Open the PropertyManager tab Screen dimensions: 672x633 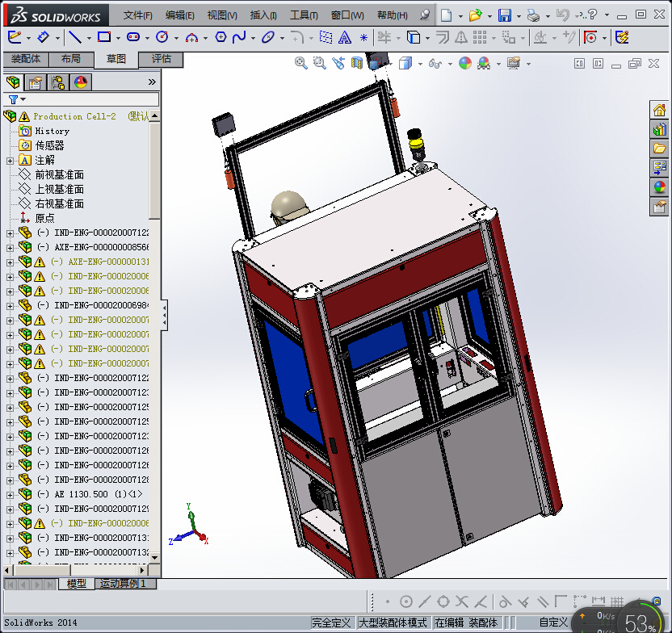point(36,82)
